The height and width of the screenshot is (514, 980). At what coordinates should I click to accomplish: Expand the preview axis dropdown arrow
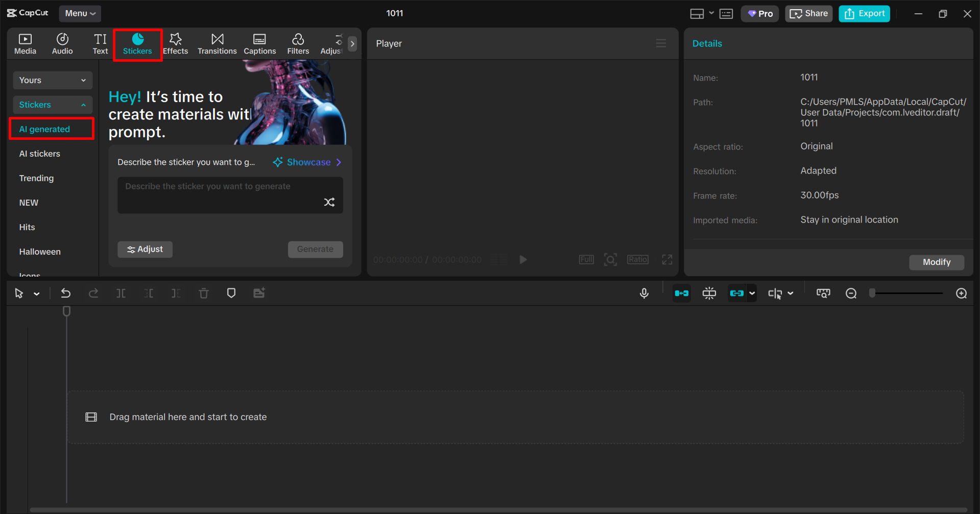(791, 293)
